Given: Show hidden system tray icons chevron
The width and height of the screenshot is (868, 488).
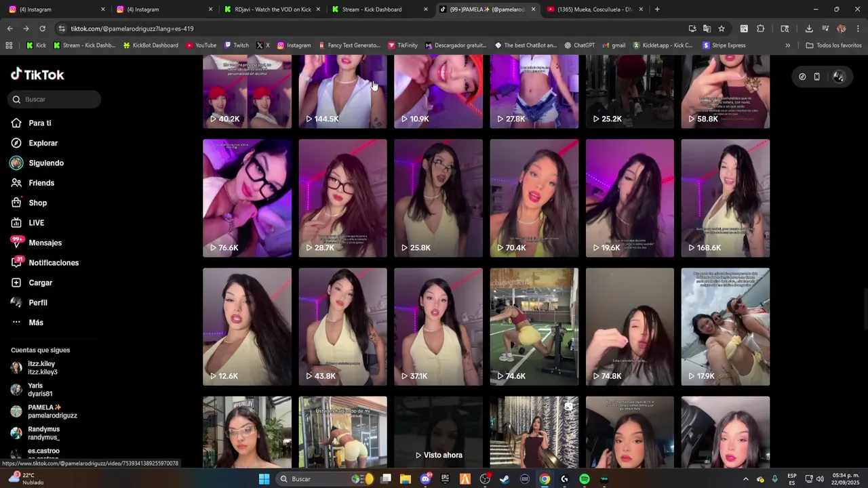Looking at the screenshot, I should 746,479.
